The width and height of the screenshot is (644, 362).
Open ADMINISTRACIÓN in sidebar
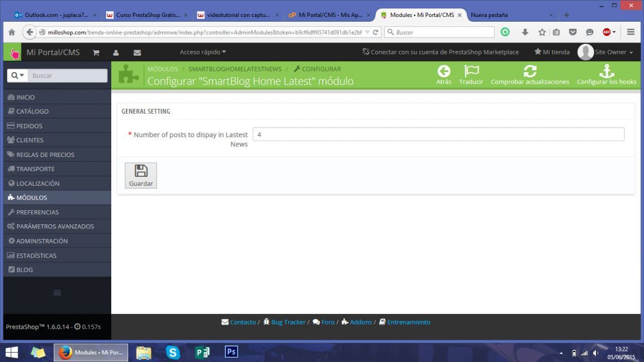(57, 241)
